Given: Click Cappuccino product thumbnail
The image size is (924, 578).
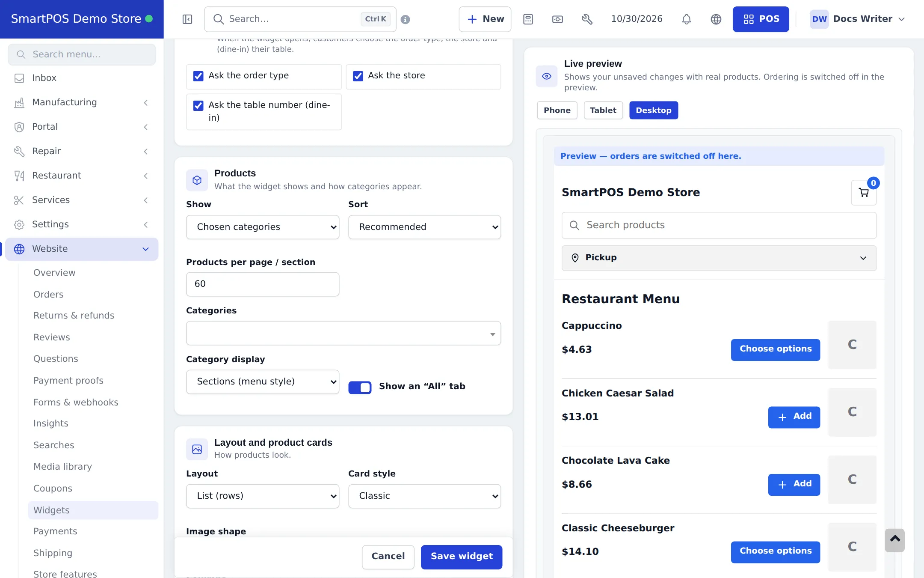Looking at the screenshot, I should tap(852, 345).
